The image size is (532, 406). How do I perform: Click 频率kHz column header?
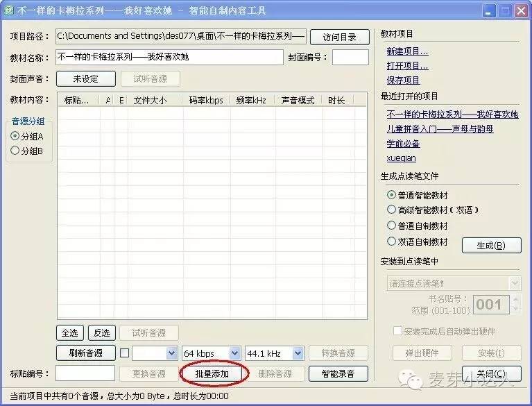pyautogui.click(x=252, y=101)
